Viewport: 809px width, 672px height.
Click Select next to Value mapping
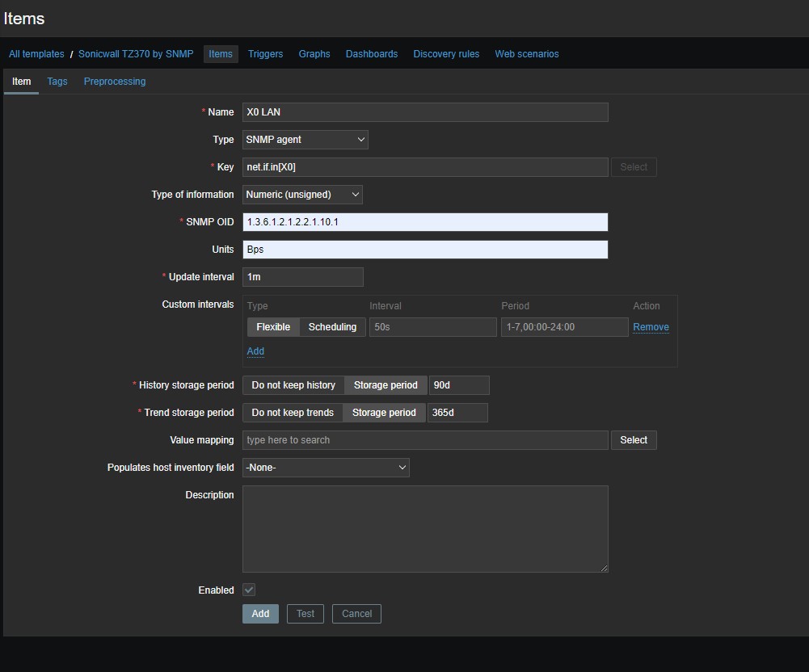634,440
